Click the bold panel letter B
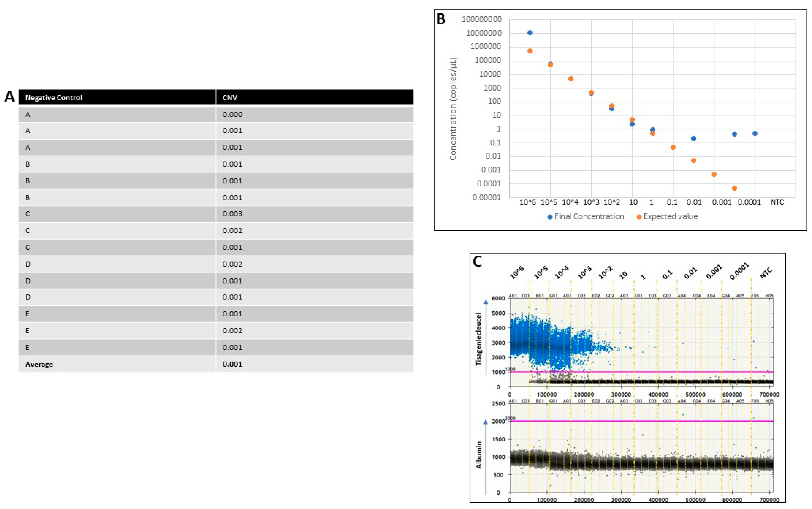Viewport: 812px width, 509px height. pos(441,19)
